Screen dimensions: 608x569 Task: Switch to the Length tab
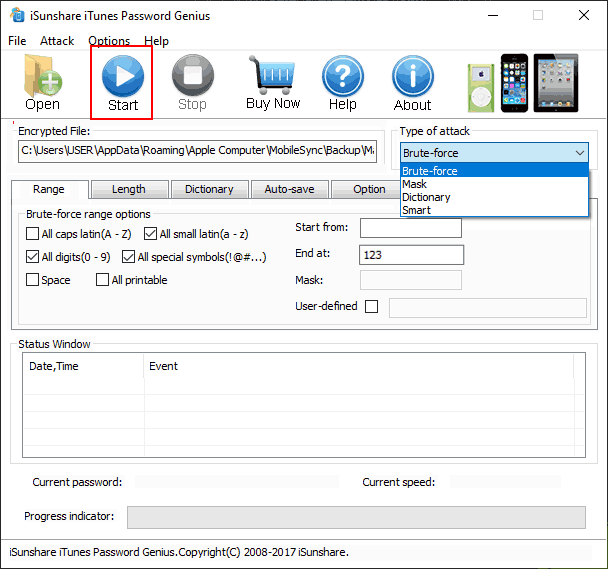point(129,189)
